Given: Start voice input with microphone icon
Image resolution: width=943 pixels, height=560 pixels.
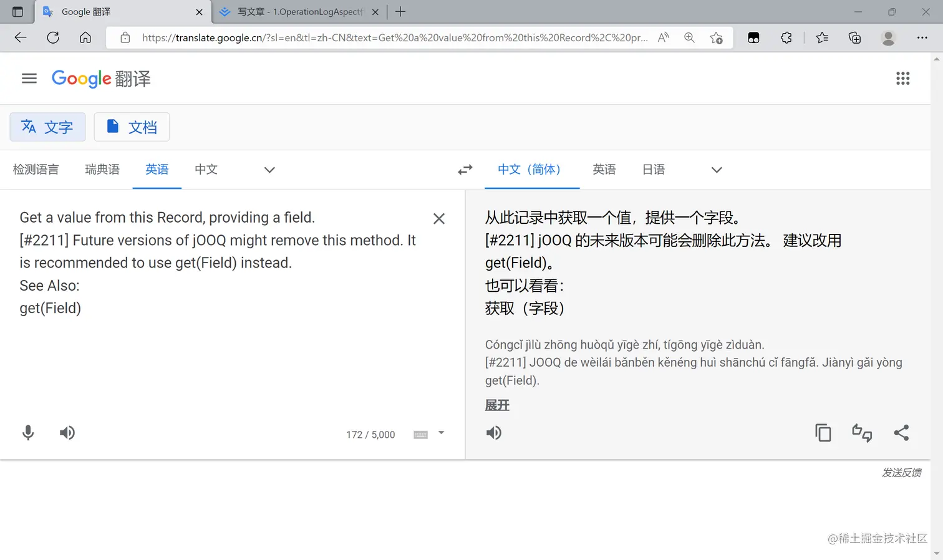Looking at the screenshot, I should [28, 433].
